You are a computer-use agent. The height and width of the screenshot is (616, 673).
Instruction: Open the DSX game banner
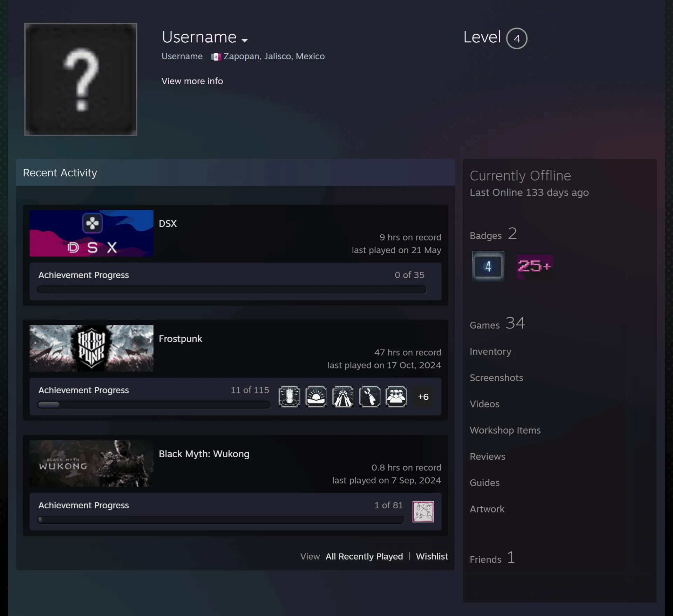[x=91, y=233]
